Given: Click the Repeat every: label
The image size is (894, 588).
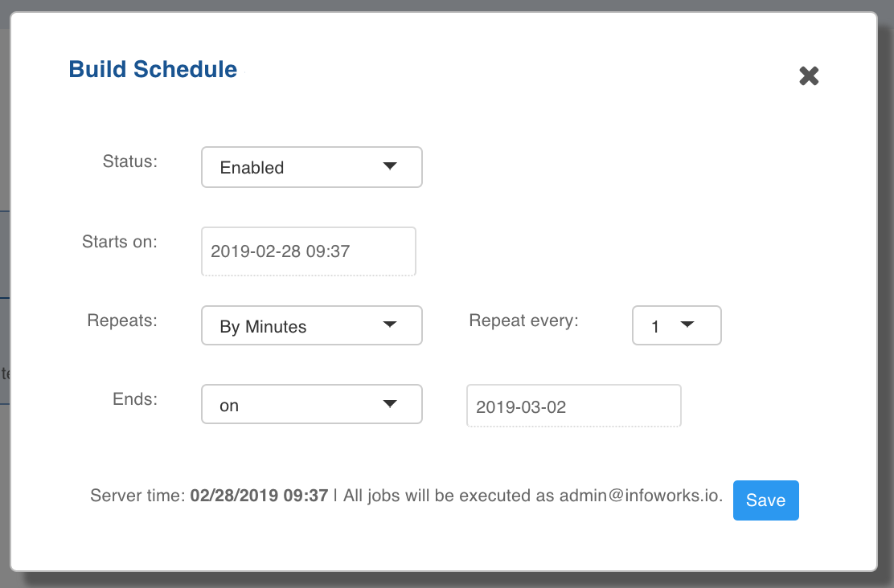Looking at the screenshot, I should (x=523, y=321).
